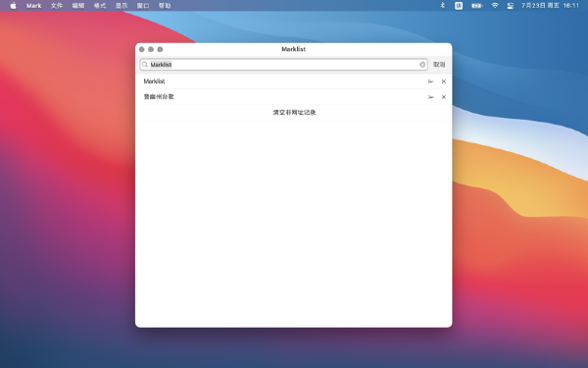Remove the 登幽州台歌 entry with X
The height and width of the screenshot is (368, 588).
click(444, 97)
